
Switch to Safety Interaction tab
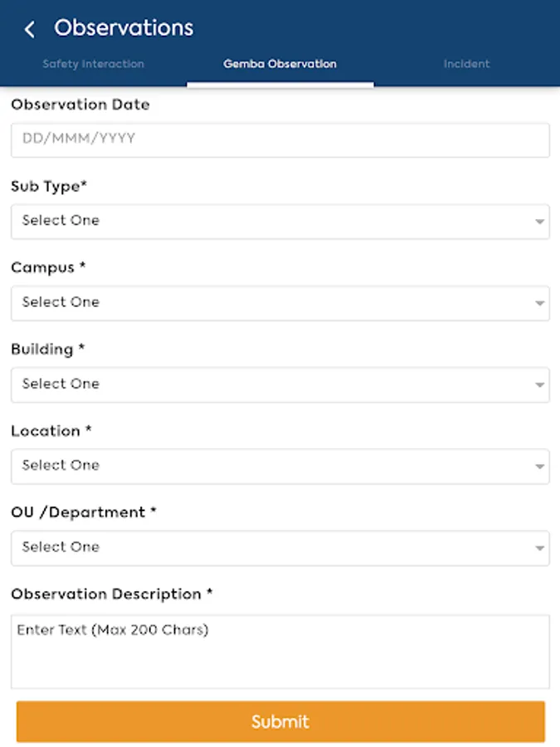click(93, 64)
